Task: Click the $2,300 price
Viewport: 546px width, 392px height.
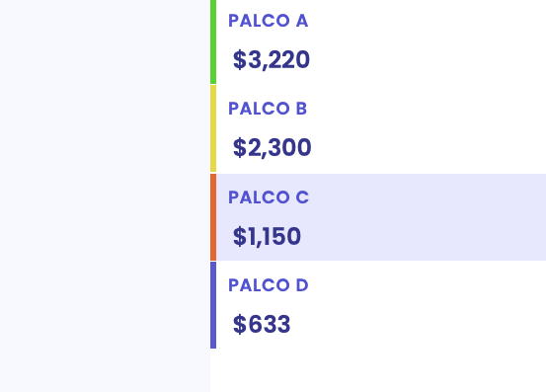Action: click(272, 147)
